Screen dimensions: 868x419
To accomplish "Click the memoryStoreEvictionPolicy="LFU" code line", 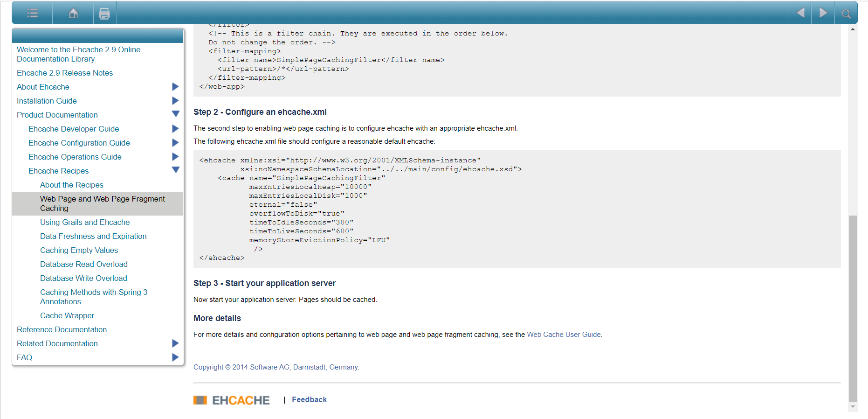I will (x=319, y=240).
